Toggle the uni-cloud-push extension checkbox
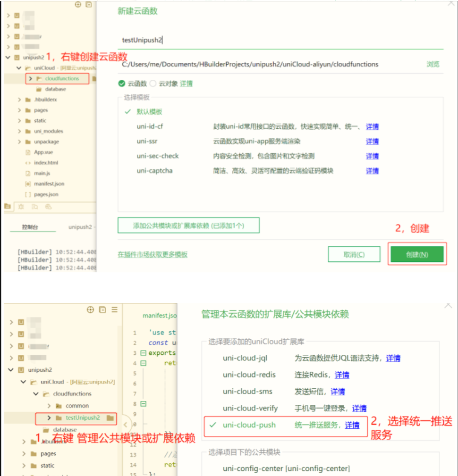 (x=213, y=425)
